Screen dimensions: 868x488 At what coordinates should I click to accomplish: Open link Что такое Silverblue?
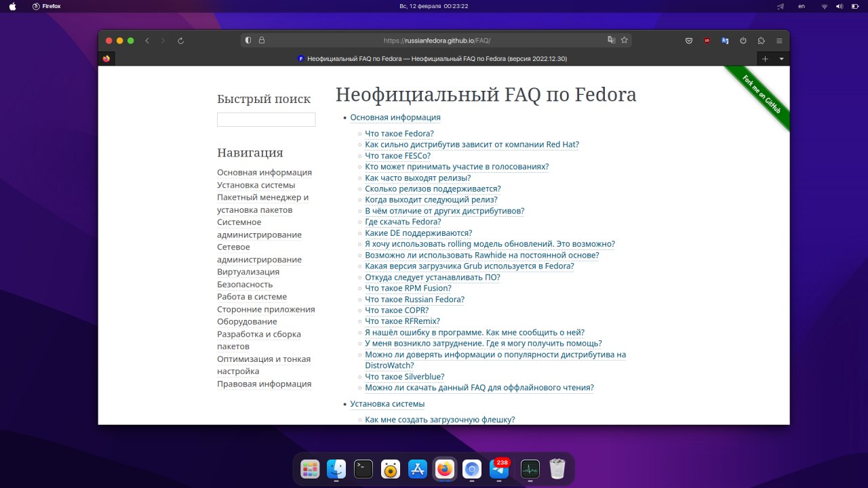(405, 377)
